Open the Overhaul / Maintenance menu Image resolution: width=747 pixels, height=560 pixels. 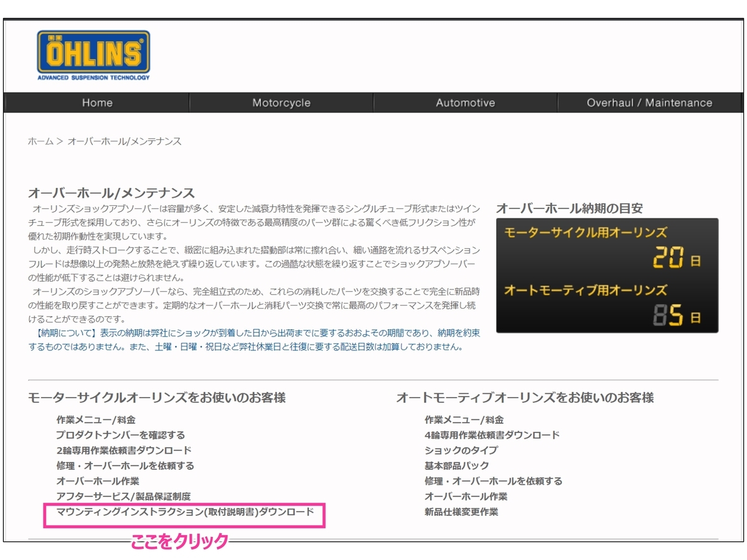click(x=649, y=103)
